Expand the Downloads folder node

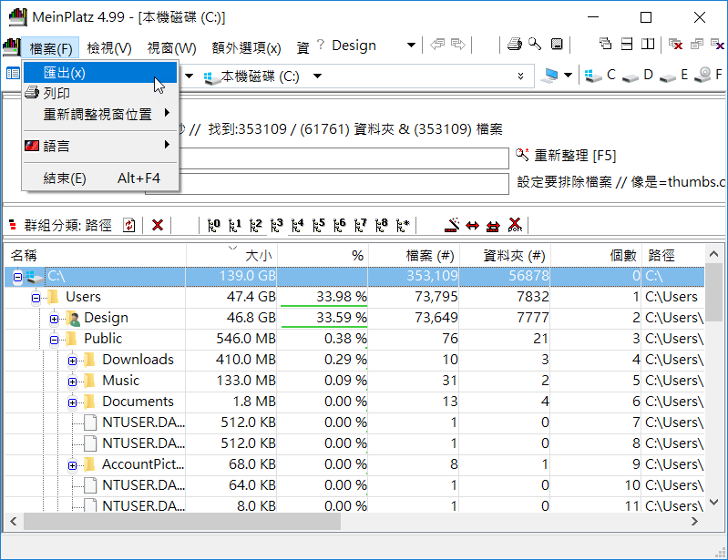tap(73, 360)
